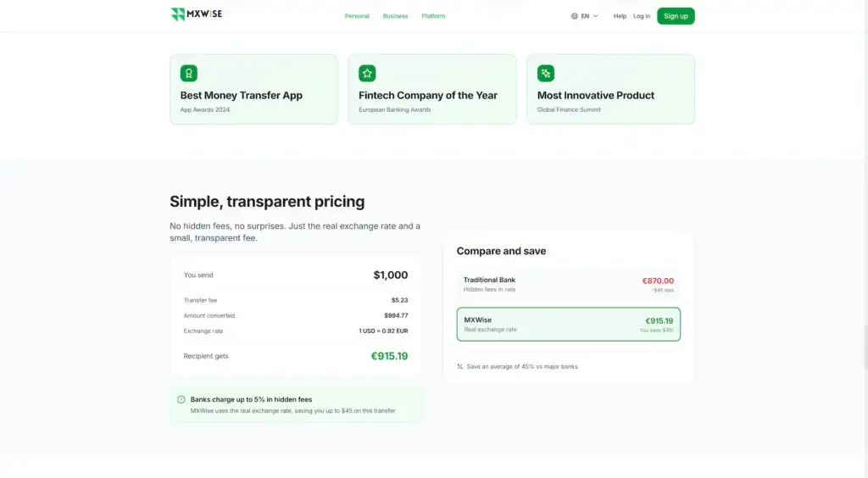This screenshot has height=478, width=868.
Task: Click the $1,000 send amount
Action: (x=390, y=275)
